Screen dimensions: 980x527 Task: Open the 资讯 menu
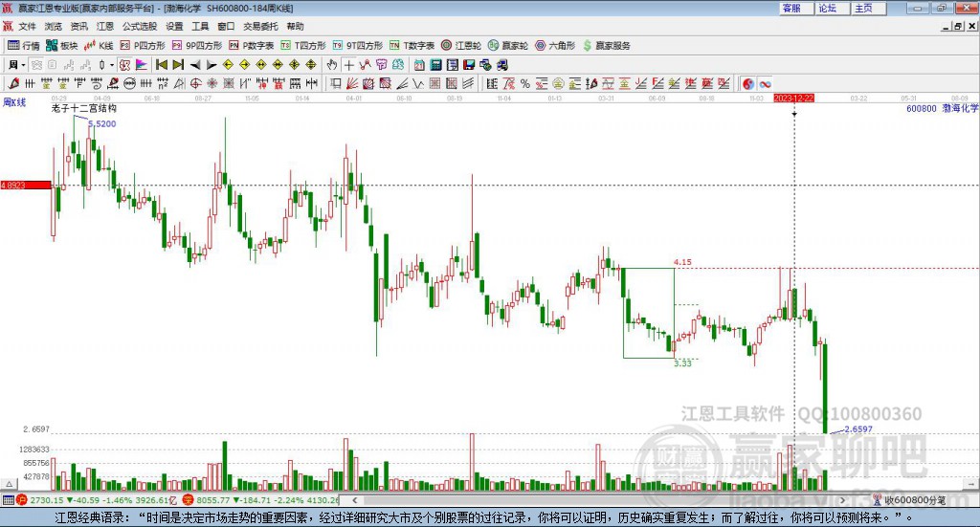(x=78, y=26)
